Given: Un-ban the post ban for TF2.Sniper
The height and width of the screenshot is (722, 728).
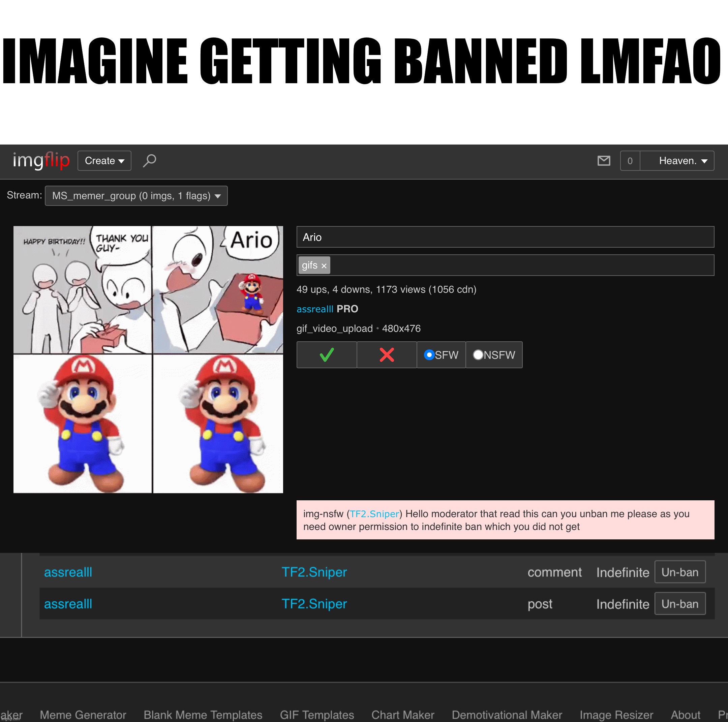Looking at the screenshot, I should click(x=680, y=604).
